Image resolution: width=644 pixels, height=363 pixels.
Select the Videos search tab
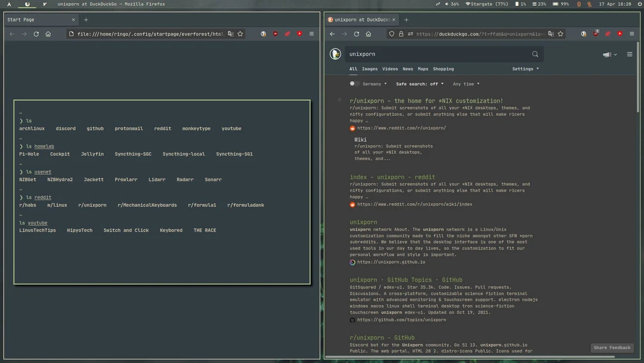pyautogui.click(x=389, y=69)
